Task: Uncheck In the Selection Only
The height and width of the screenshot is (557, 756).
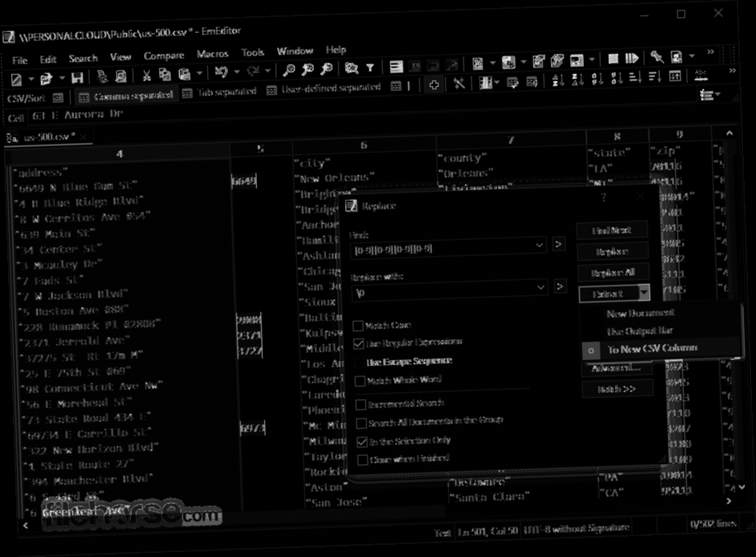Action: pos(362,440)
